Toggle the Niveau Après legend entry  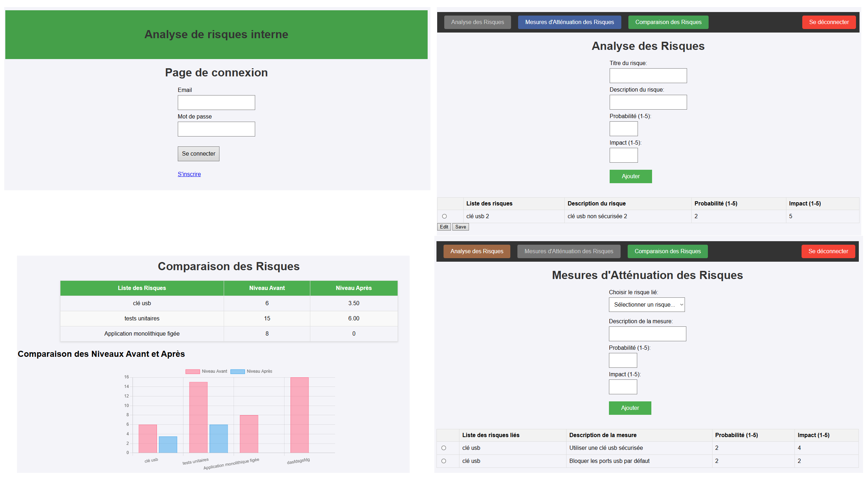click(x=252, y=371)
